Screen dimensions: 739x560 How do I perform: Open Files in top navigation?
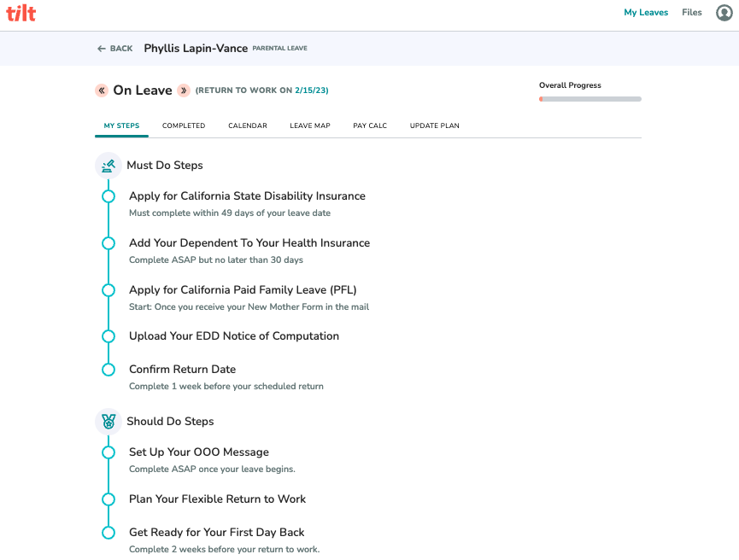click(x=691, y=13)
